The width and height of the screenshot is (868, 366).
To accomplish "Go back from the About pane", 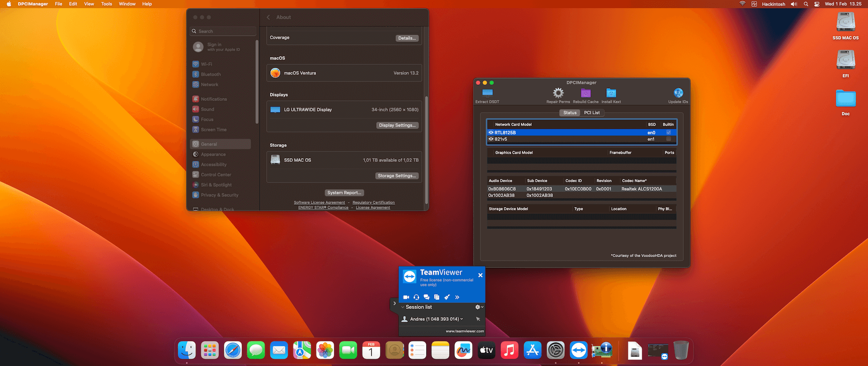I will 269,17.
